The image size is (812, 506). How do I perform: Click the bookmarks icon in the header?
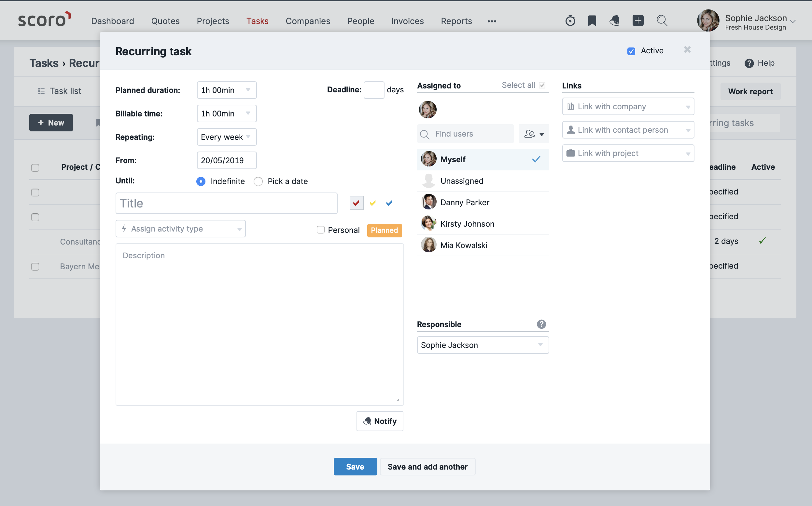tap(592, 20)
